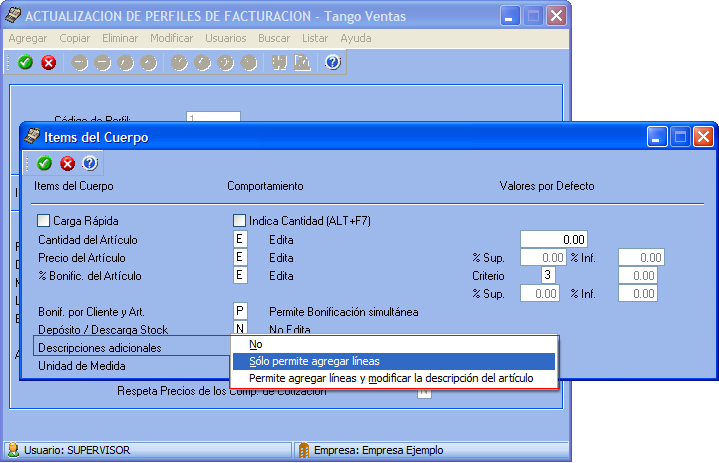
Task: Click Bonif. por Cliente y Art. field 'P'
Action: tap(240, 311)
